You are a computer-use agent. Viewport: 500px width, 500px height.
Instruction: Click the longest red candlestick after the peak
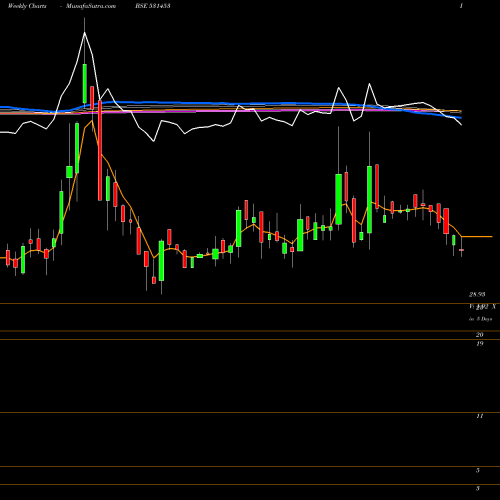tap(100, 150)
